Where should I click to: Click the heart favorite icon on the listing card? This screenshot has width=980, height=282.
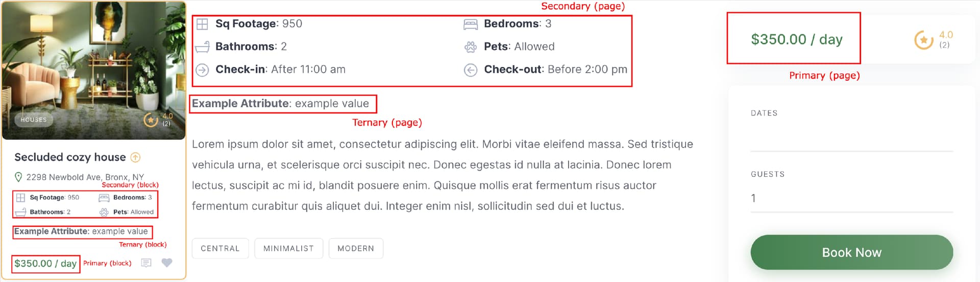click(167, 263)
